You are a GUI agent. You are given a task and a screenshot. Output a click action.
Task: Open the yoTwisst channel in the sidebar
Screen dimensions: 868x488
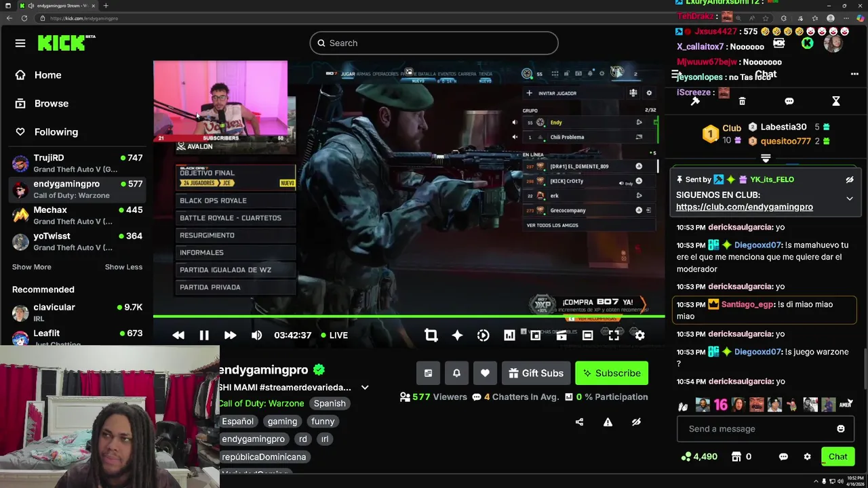pos(77,241)
